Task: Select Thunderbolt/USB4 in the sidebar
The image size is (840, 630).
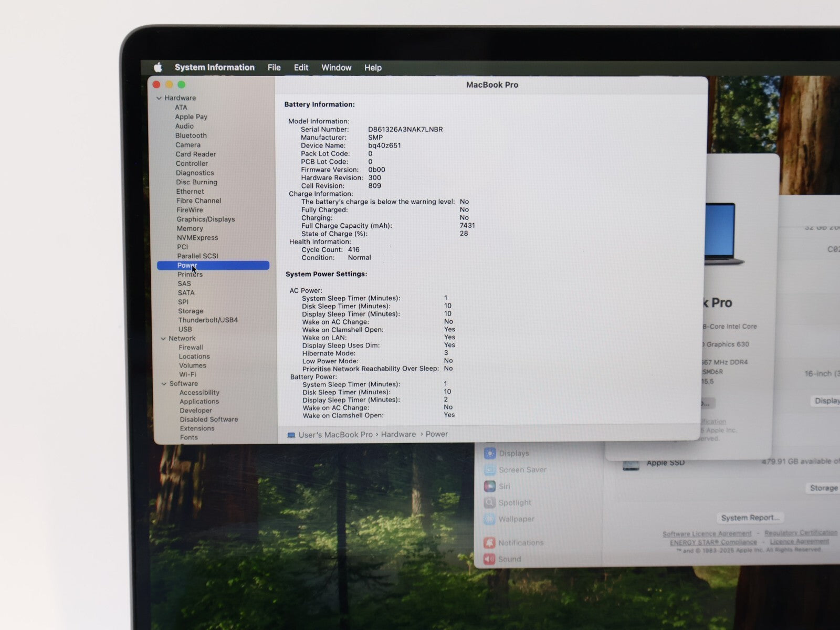Action: click(x=208, y=320)
